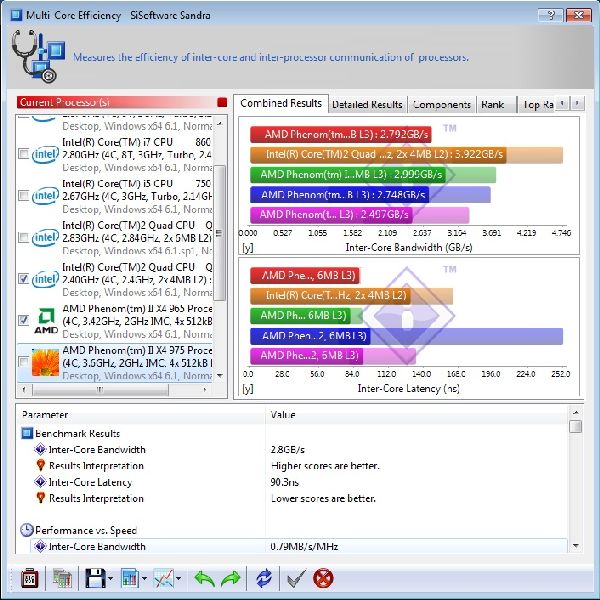The width and height of the screenshot is (600, 600).
Task: Open the Components tab
Action: pos(441,104)
